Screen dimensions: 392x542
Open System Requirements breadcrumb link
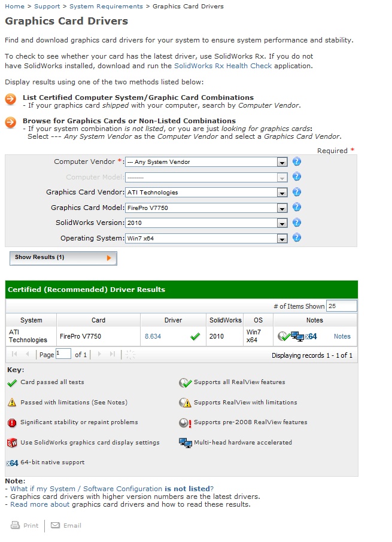click(106, 6)
